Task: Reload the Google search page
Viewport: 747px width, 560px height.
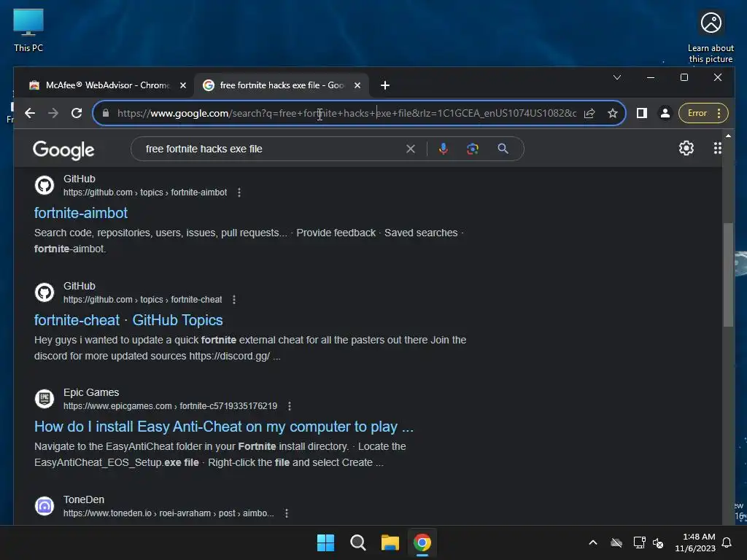Action: (x=76, y=113)
